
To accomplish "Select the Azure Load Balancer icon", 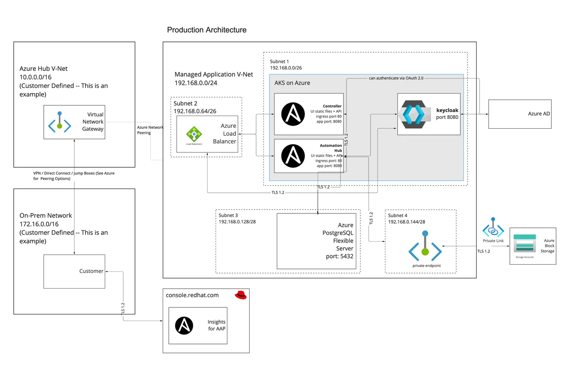I will tap(194, 134).
